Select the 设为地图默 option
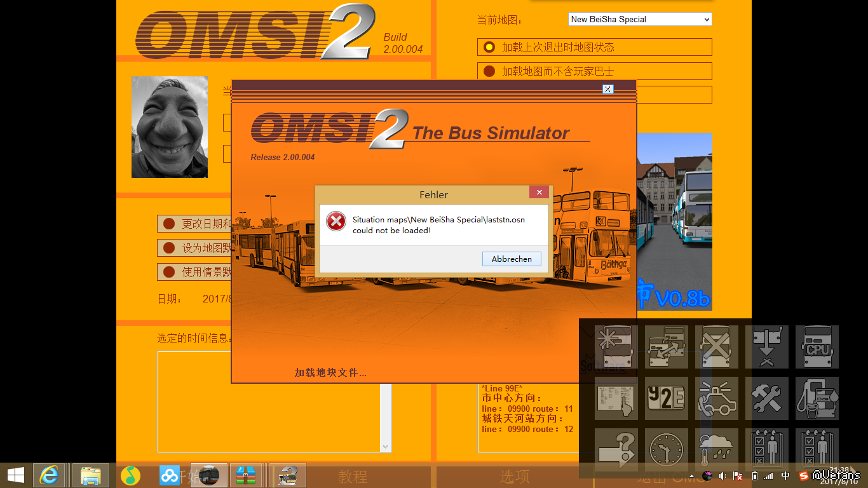Screen dimensions: 868x488 pyautogui.click(x=194, y=248)
